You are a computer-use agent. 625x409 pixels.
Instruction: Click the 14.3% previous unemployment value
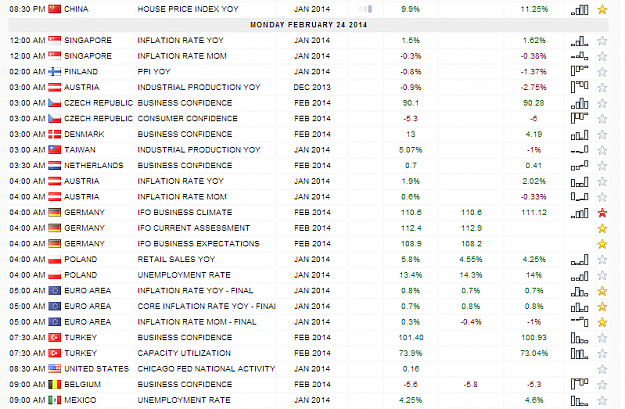[x=471, y=275]
